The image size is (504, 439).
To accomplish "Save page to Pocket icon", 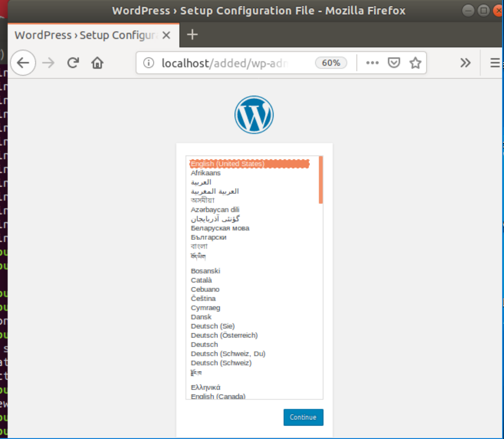I will [x=394, y=63].
